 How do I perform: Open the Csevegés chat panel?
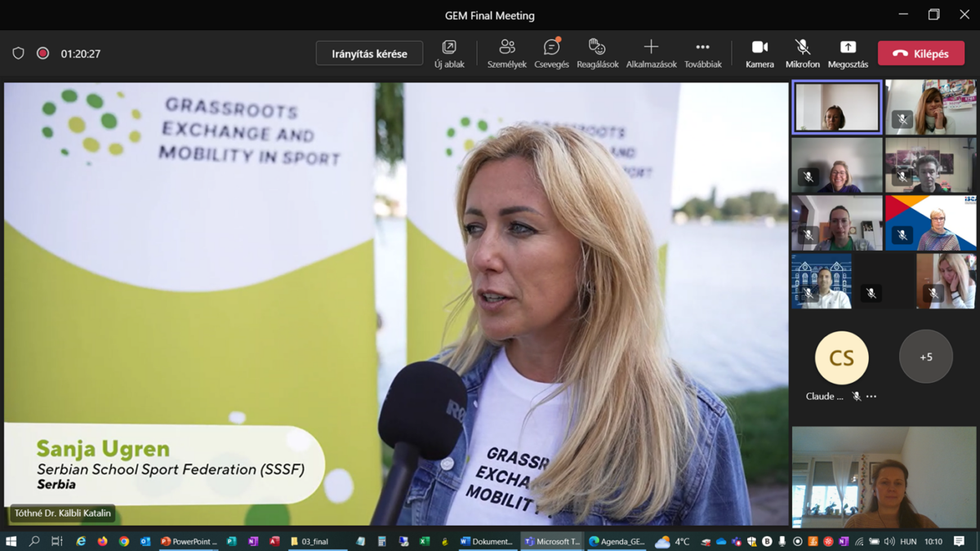coord(551,53)
